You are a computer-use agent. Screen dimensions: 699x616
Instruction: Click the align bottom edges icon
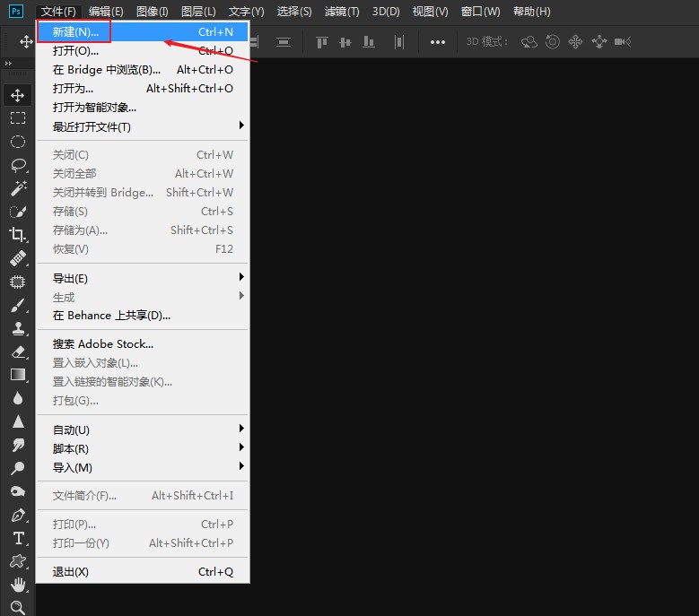368,42
